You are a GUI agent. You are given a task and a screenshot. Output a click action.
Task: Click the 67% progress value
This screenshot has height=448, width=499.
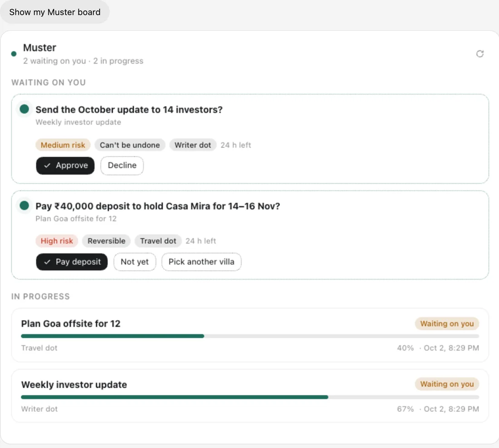(x=405, y=409)
